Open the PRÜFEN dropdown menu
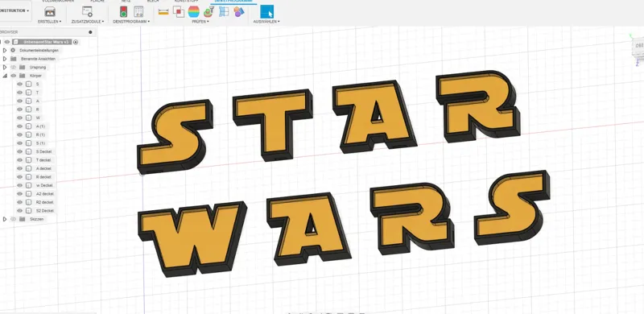Screen dimensions: 644x314 click(x=200, y=22)
